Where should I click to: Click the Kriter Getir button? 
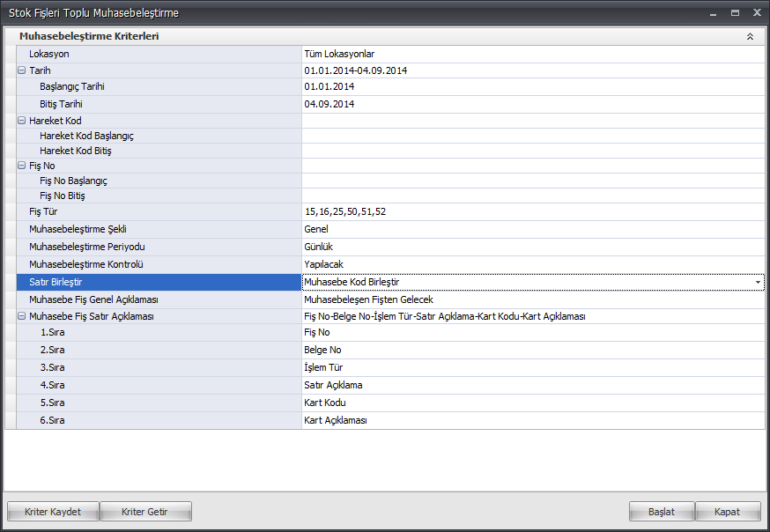coord(145,512)
